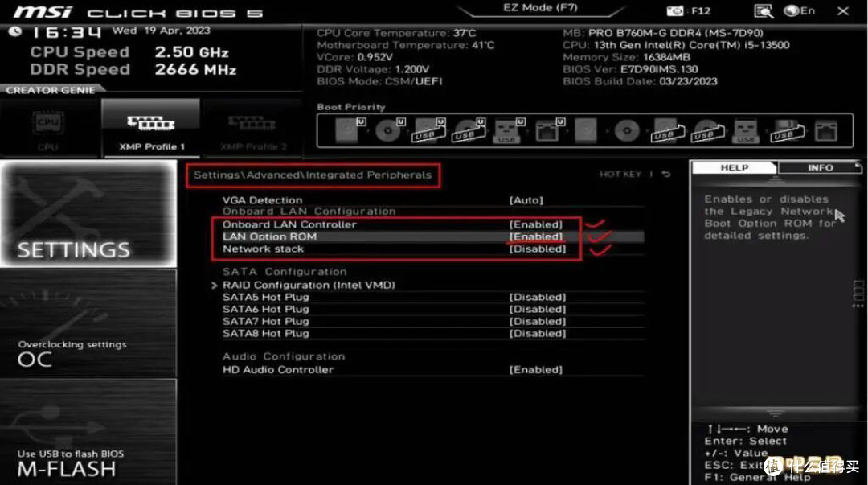Screen dimensions: 868x485
Task: Switch to the HELP tab
Action: click(x=735, y=167)
